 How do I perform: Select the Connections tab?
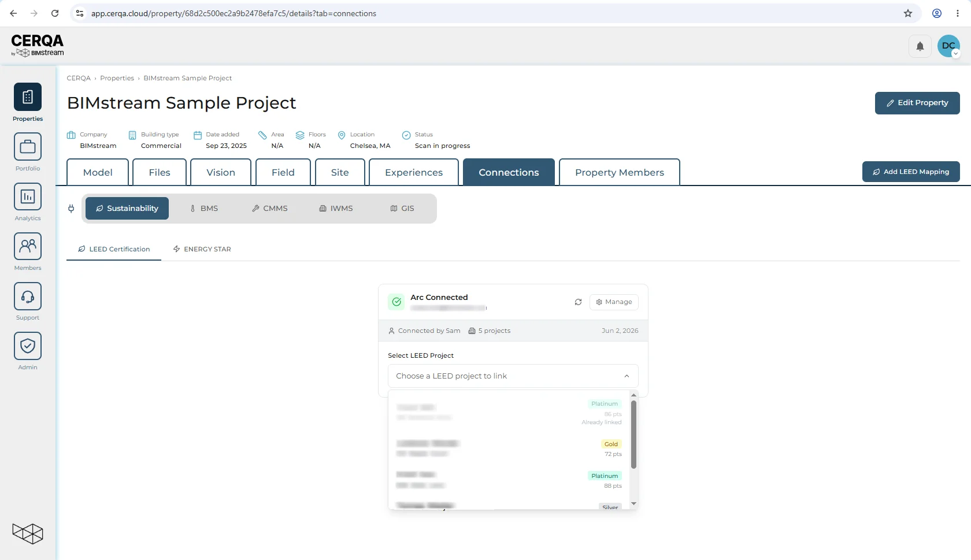coord(509,172)
